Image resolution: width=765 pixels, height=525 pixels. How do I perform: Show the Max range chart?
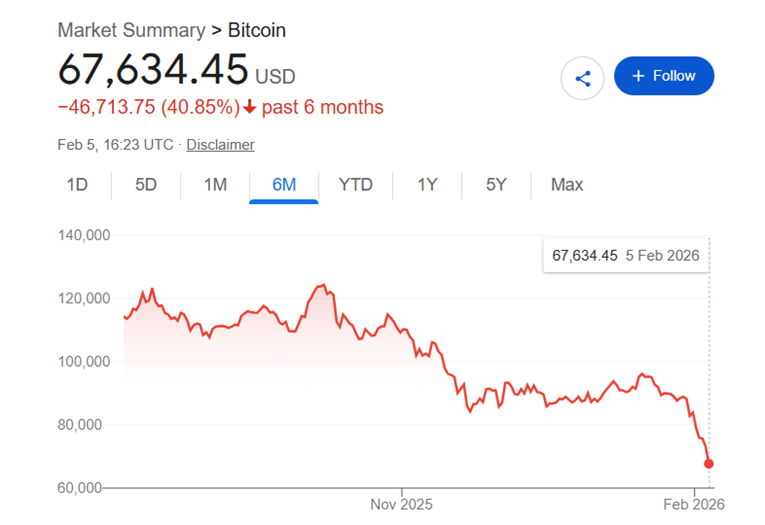click(x=567, y=185)
